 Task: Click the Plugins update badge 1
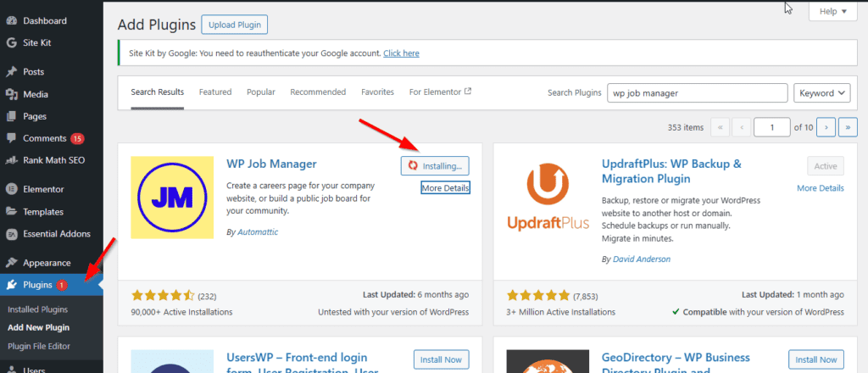tap(61, 285)
